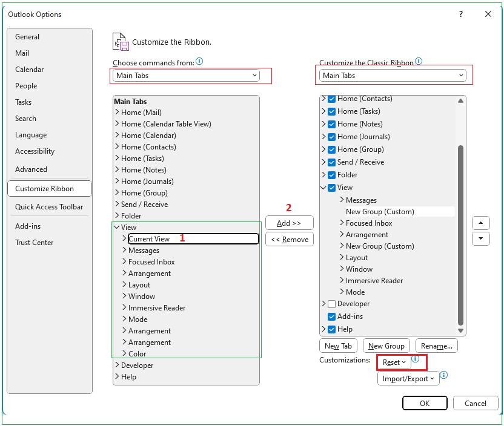This screenshot has width=504, height=426.
Task: Expand Developer in left list
Action: point(118,365)
